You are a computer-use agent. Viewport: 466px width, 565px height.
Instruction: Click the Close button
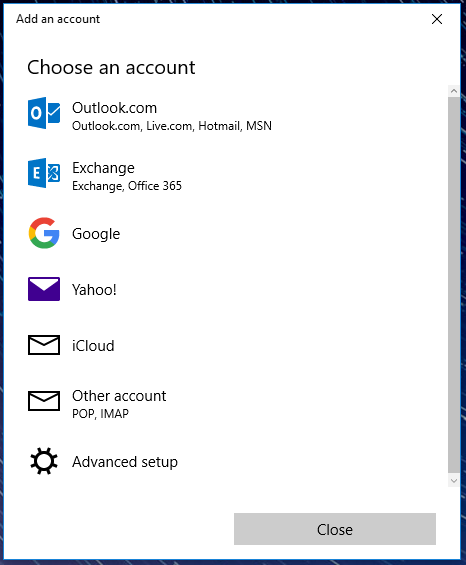click(335, 529)
